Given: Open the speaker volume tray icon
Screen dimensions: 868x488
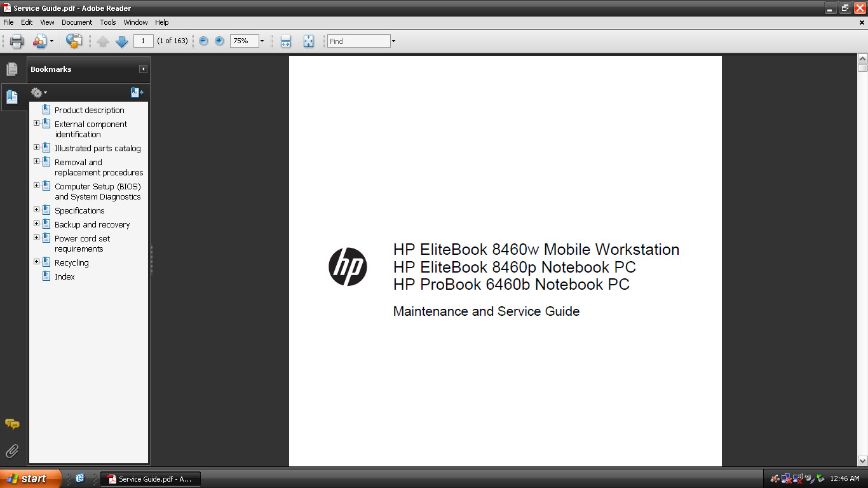Looking at the screenshot, I should 810,478.
